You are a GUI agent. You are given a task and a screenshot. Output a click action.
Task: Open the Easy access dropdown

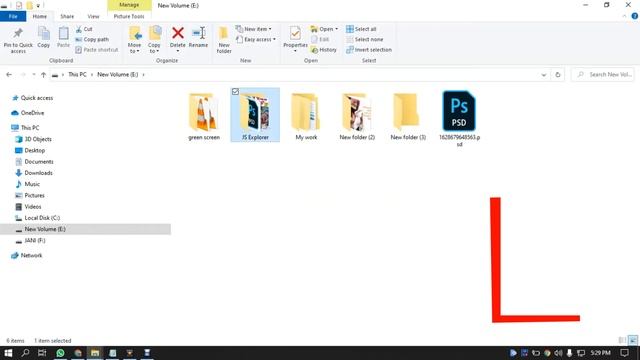(x=256, y=40)
